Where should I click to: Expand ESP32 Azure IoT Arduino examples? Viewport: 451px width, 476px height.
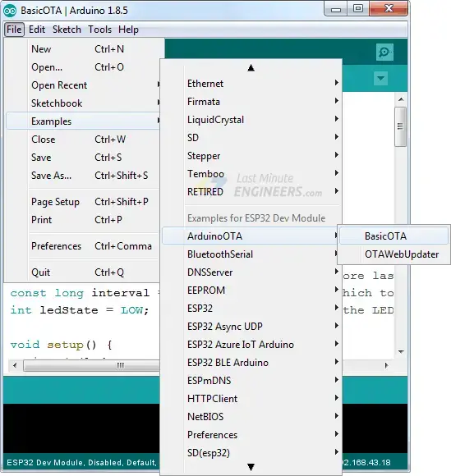[251, 344]
